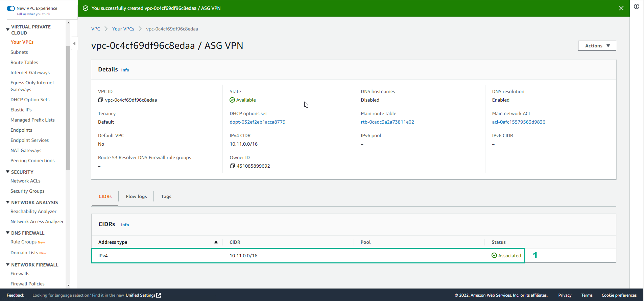644x301 pixels.
Task: Collapse the side navigation panel arrow
Action: pos(74,43)
